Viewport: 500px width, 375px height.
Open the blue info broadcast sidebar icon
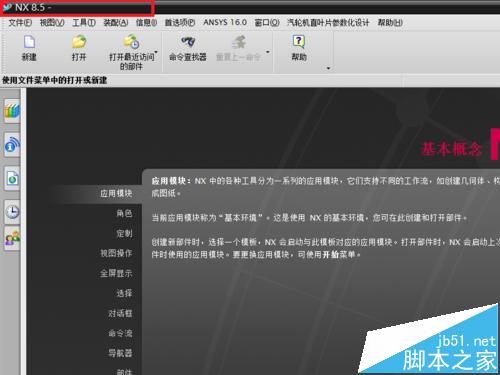(x=12, y=145)
